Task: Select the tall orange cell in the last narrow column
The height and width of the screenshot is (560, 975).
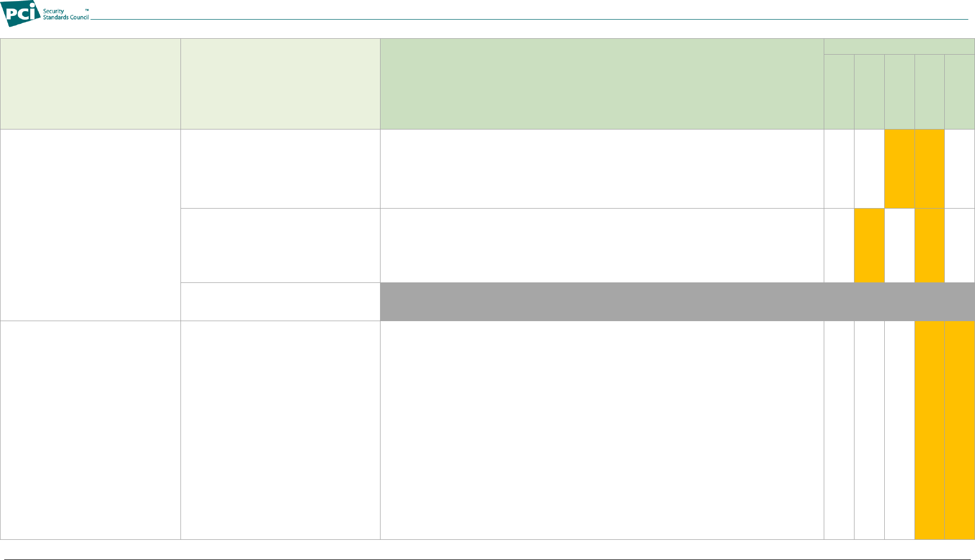Action: pyautogui.click(x=960, y=430)
